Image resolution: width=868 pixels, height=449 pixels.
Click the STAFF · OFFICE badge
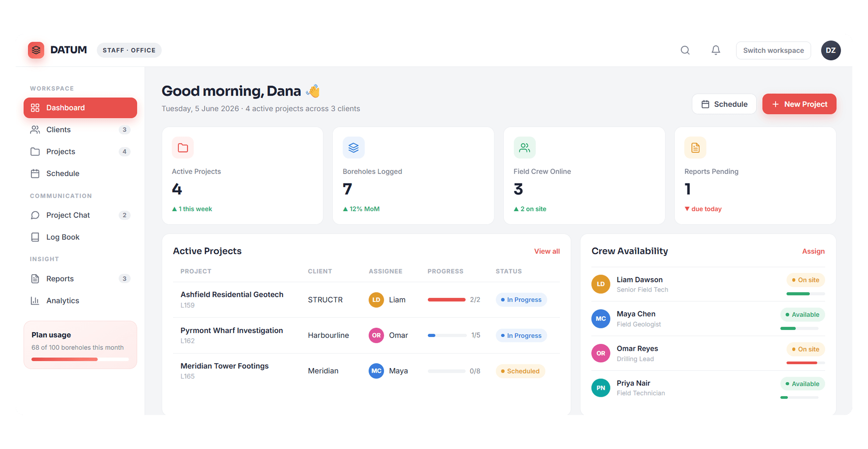[129, 50]
